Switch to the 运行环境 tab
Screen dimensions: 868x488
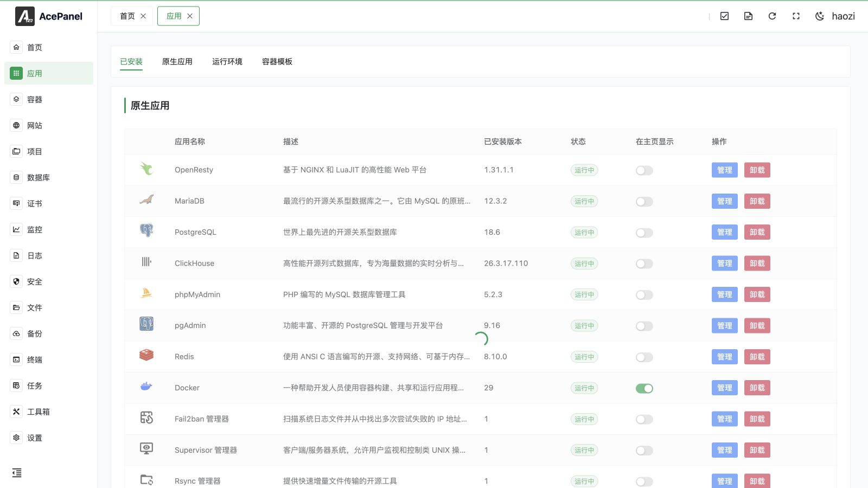[x=227, y=62]
